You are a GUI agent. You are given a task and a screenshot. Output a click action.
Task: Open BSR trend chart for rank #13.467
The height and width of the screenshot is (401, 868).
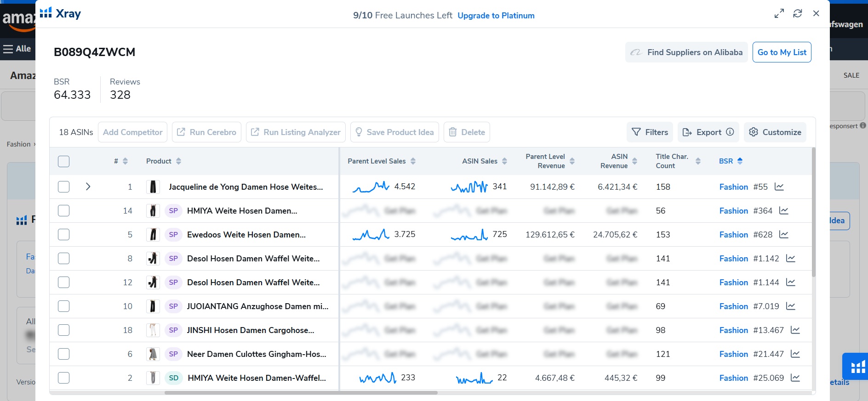pyautogui.click(x=795, y=330)
